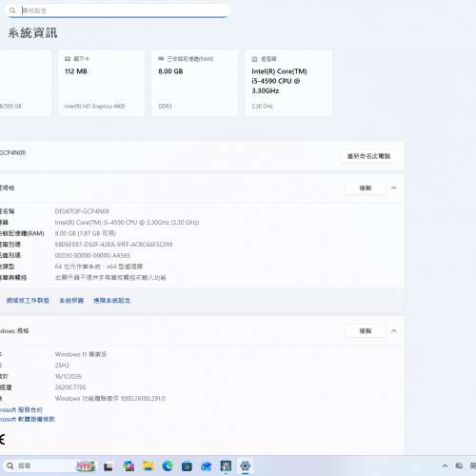The height and width of the screenshot is (476, 476).
Task: Click the memory chip icon in the RAM tile
Action: (x=161, y=59)
